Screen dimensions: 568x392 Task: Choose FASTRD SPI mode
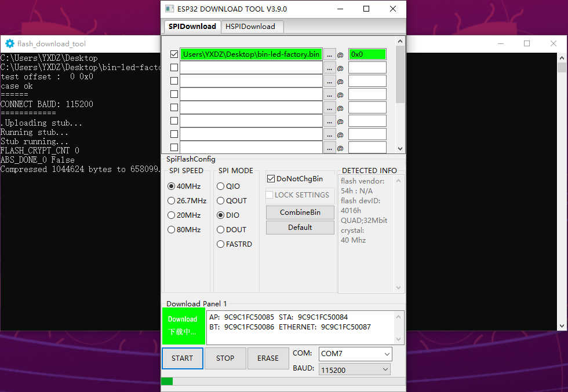coord(234,244)
